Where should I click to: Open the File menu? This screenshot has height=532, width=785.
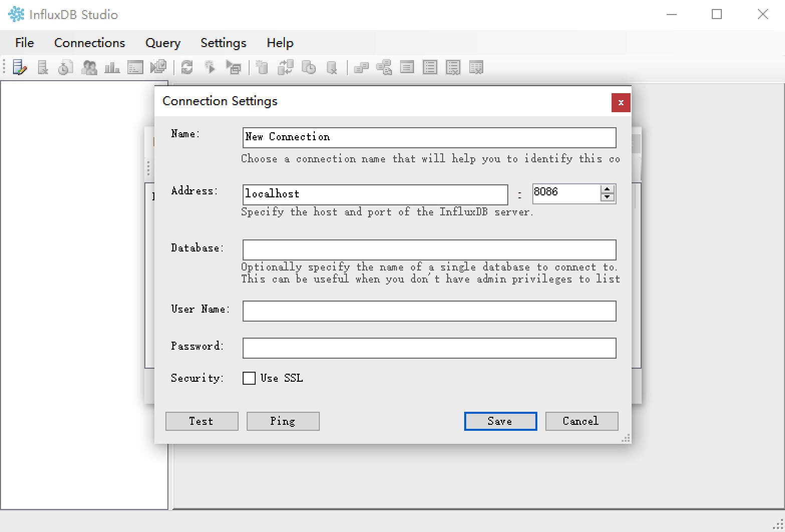click(x=25, y=43)
